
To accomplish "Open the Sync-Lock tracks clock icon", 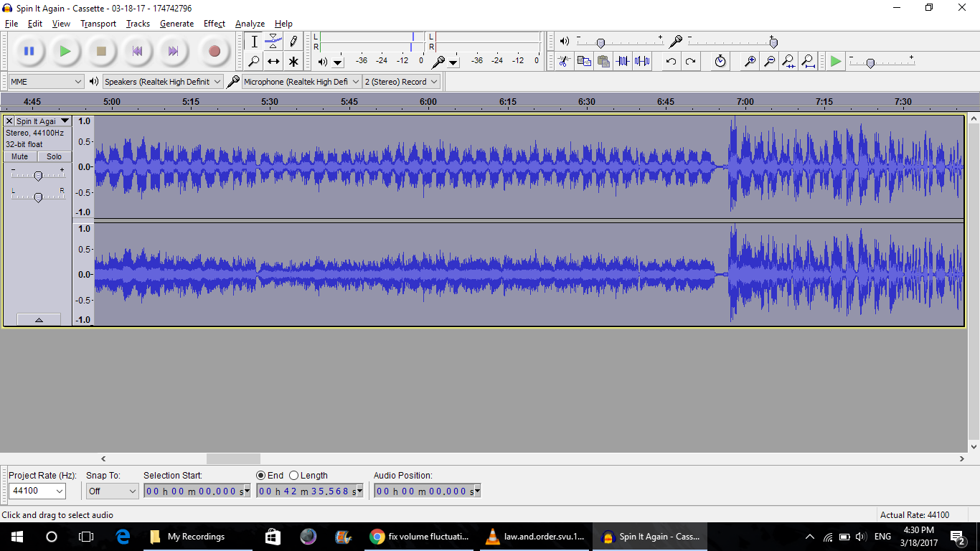I will (720, 61).
